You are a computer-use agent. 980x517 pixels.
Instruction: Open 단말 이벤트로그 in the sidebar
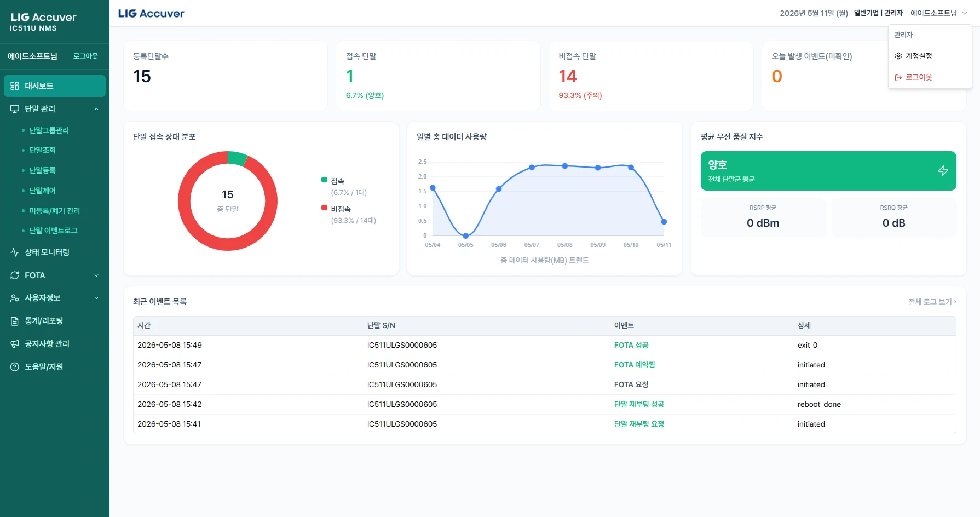pos(53,231)
